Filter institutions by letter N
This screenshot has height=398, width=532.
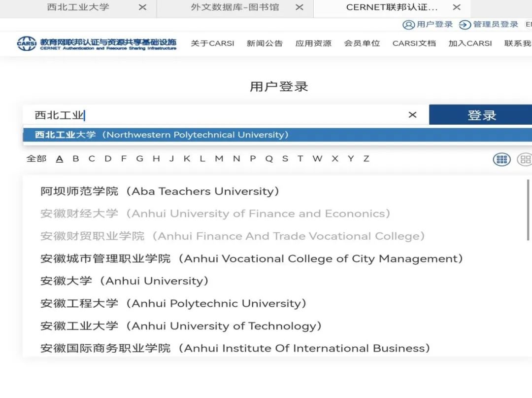point(236,159)
